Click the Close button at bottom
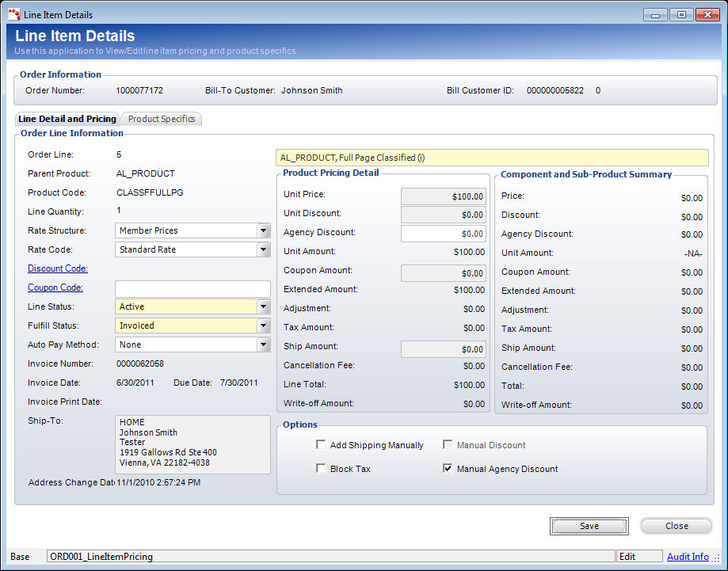728x571 pixels. point(676,526)
